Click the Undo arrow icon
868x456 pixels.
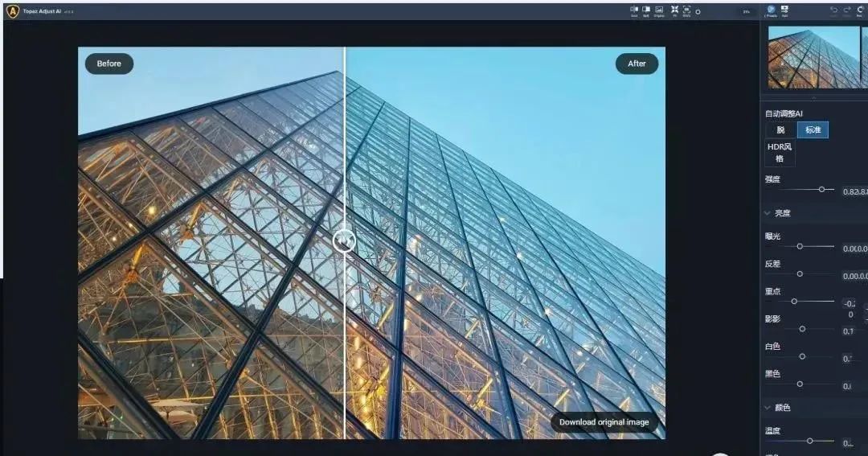coord(833,10)
